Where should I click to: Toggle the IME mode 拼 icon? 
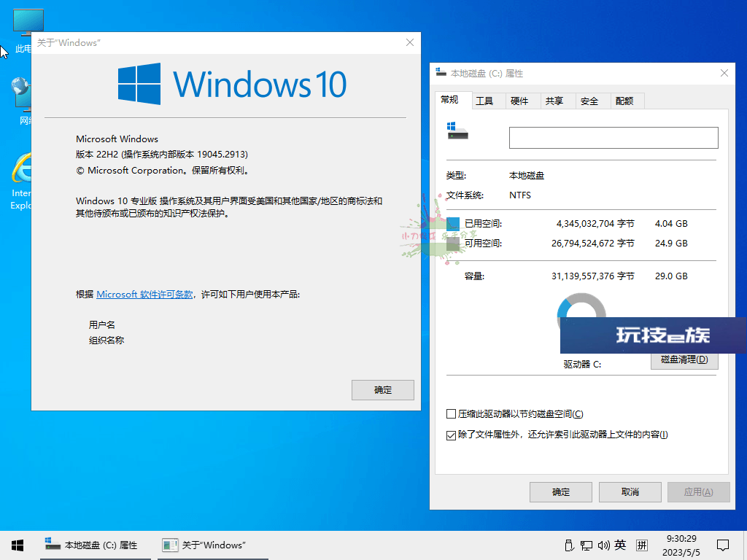click(642, 545)
